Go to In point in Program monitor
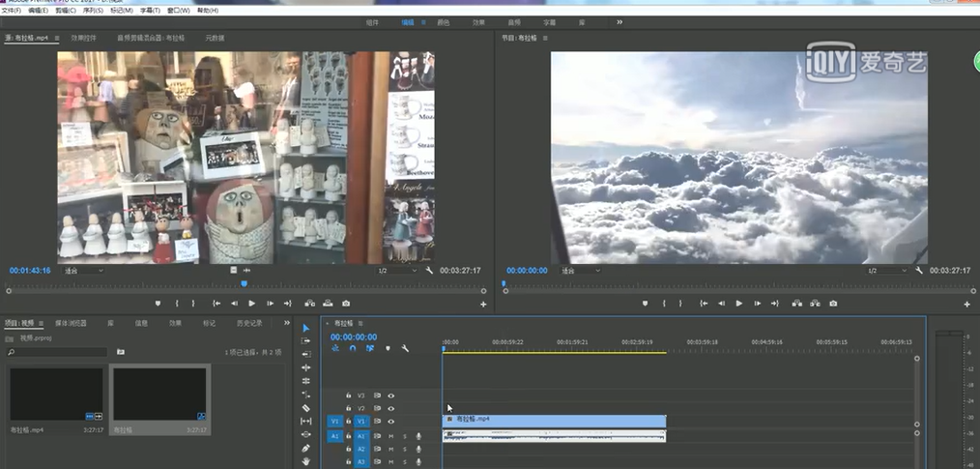The width and height of the screenshot is (980, 469). (704, 304)
